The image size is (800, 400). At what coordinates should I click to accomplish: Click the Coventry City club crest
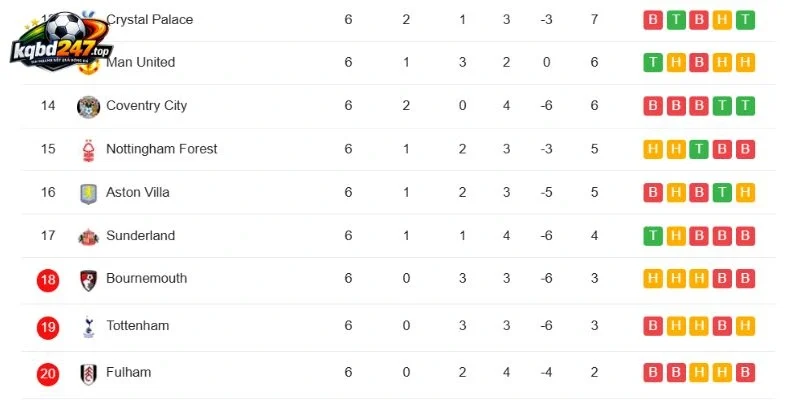(x=88, y=107)
